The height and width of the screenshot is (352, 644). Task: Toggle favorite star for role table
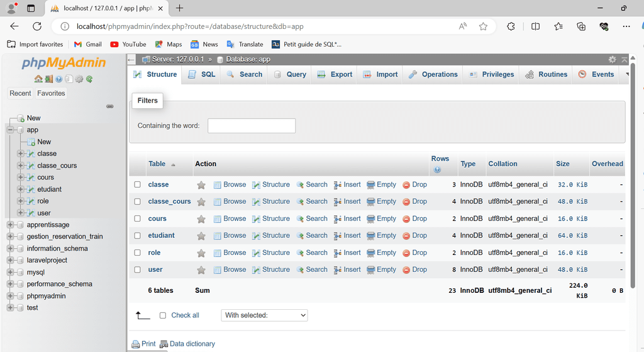click(201, 253)
